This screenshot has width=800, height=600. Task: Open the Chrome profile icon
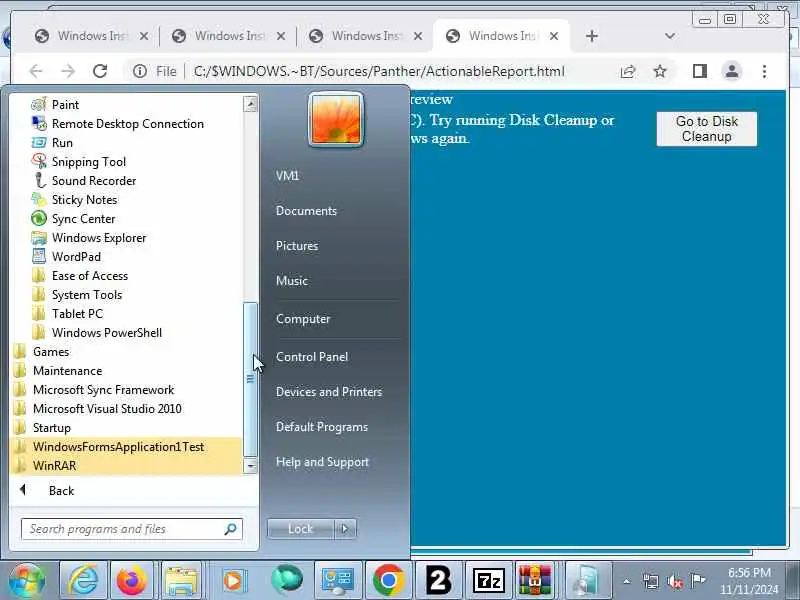[732, 71]
